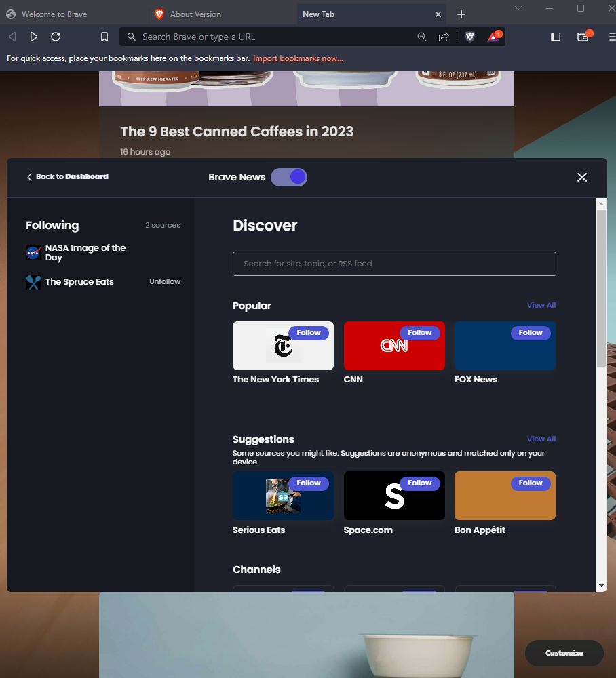616x678 pixels.
Task: View all Suggestions sources
Action: [x=541, y=439]
